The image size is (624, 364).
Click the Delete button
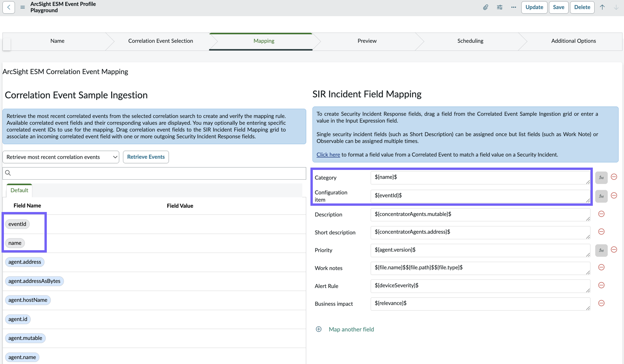[582, 7]
